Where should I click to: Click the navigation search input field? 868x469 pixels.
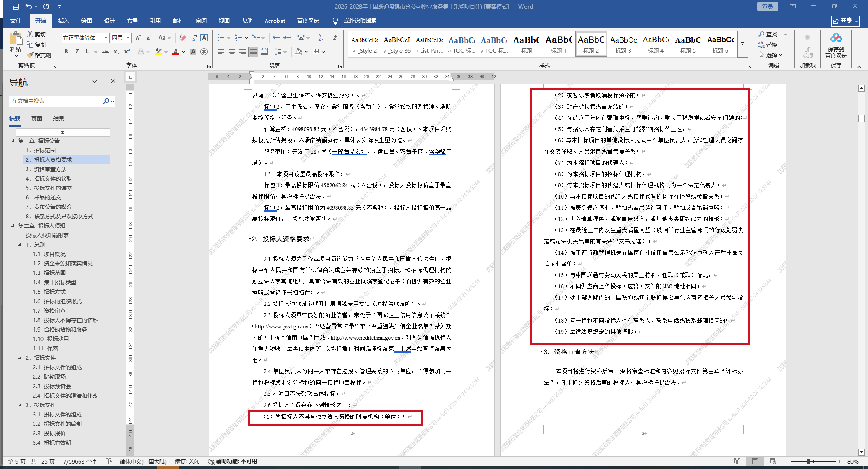(x=56, y=101)
